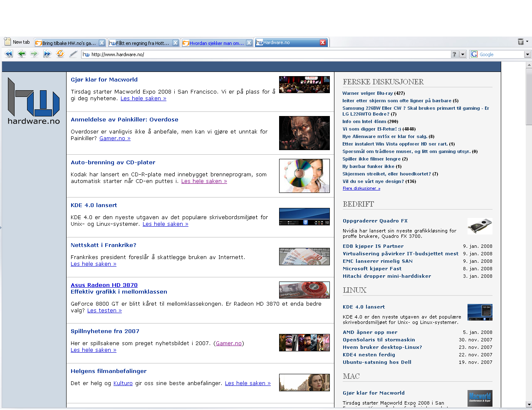Open dropdown arrow next to trash icon

527,42
